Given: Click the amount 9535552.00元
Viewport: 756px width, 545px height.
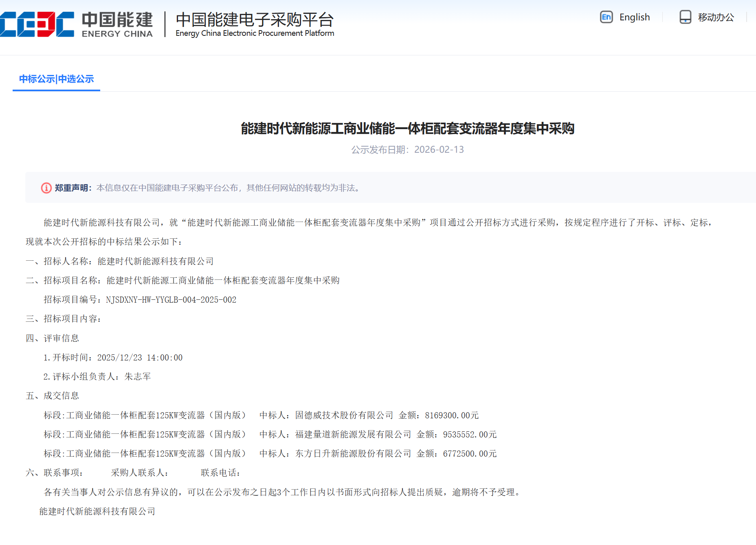Looking at the screenshot, I should click(470, 435).
